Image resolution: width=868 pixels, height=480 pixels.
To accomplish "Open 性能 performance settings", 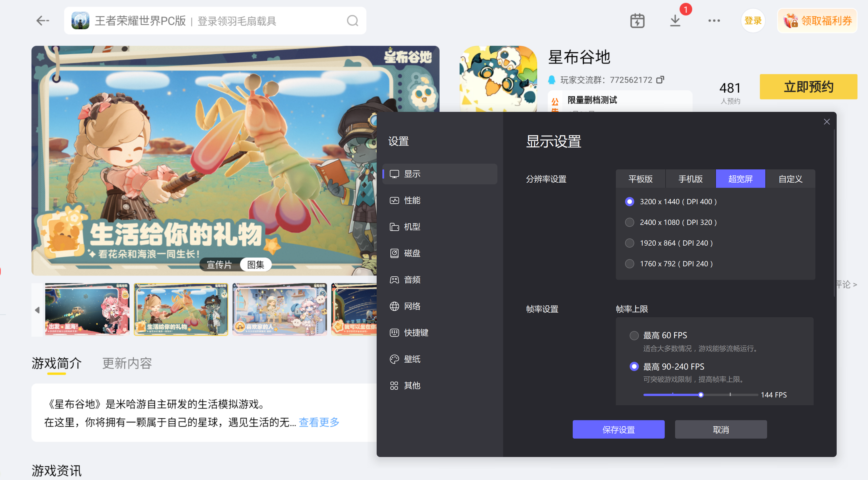I will 412,200.
